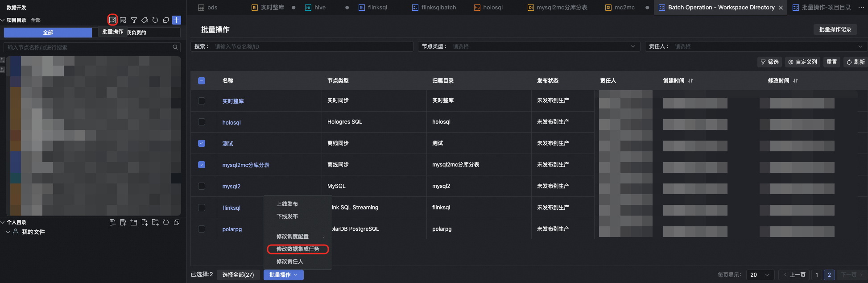Screen dimensions: 868x283
Task: Switch to the flinksql tab
Action: point(373,8)
